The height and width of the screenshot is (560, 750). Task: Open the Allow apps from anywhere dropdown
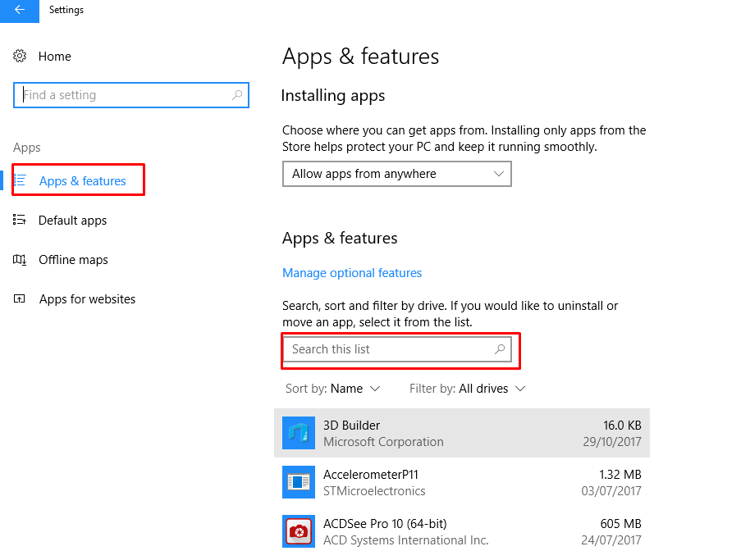[397, 174]
